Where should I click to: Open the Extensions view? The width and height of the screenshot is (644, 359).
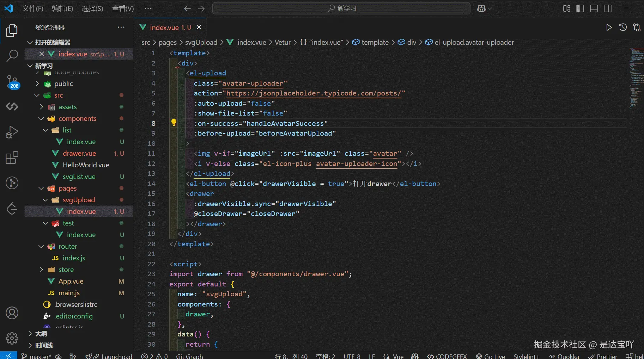point(12,157)
